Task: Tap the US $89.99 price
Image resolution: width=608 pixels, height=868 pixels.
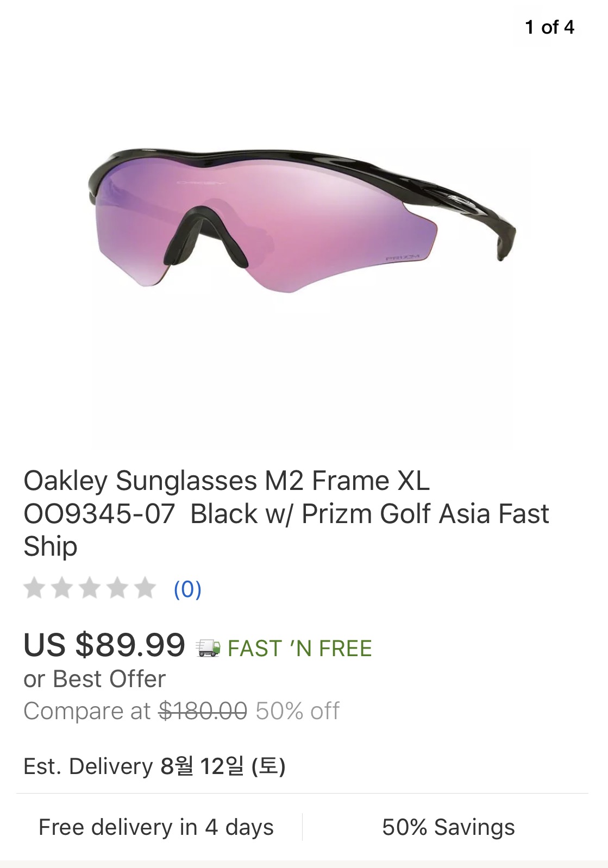Action: pos(104,645)
